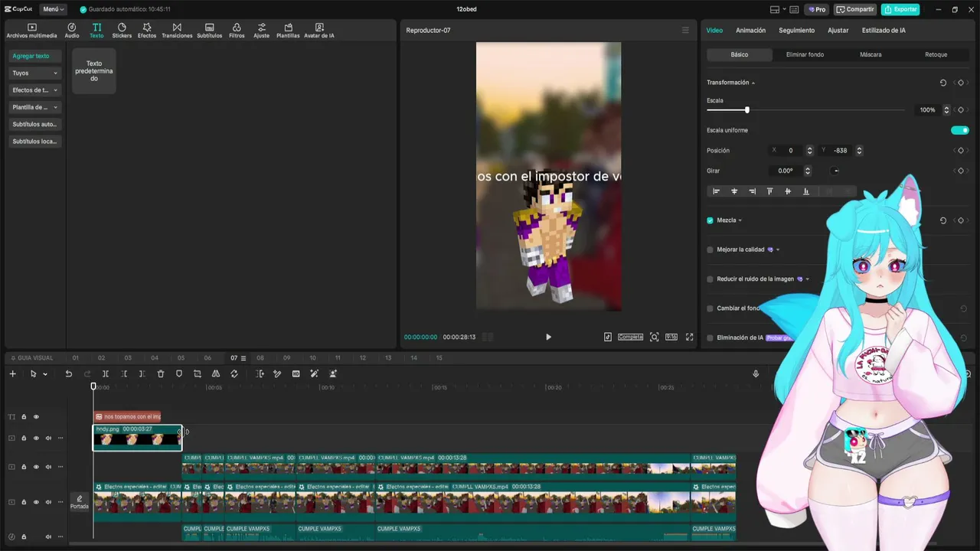Open the Subtítulos panel
Viewport: 980px width, 551px height.
point(209,31)
